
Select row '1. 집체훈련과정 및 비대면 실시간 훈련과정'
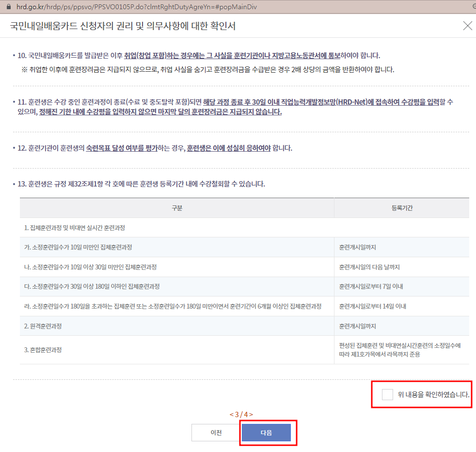pos(244,228)
